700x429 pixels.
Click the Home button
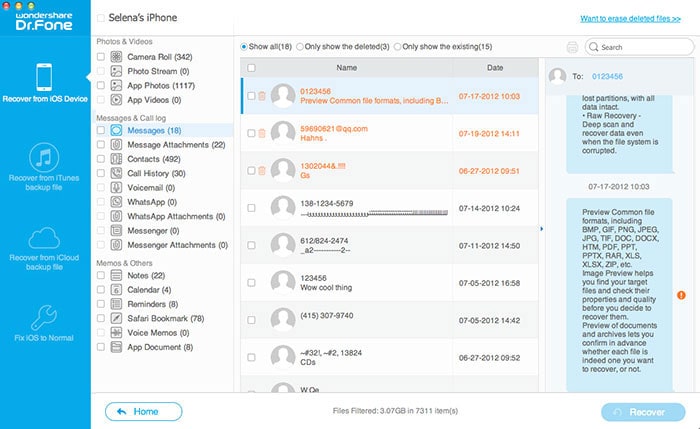pyautogui.click(x=144, y=412)
